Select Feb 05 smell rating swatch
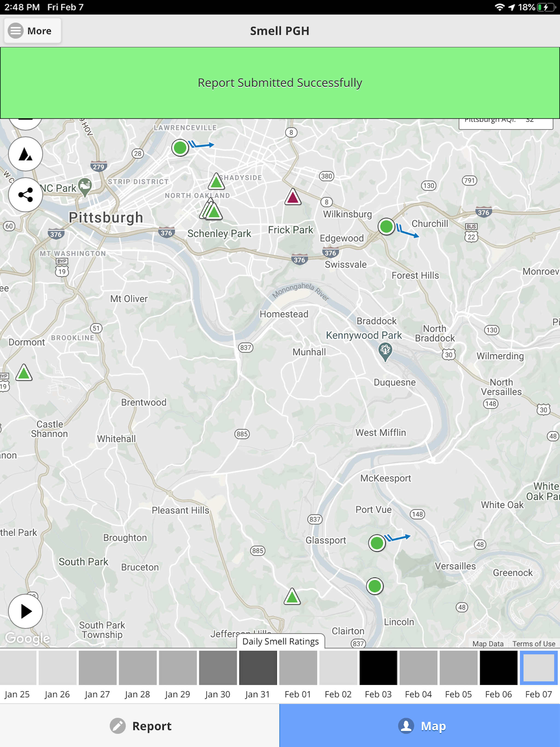Image resolution: width=560 pixels, height=747 pixels. (x=459, y=668)
